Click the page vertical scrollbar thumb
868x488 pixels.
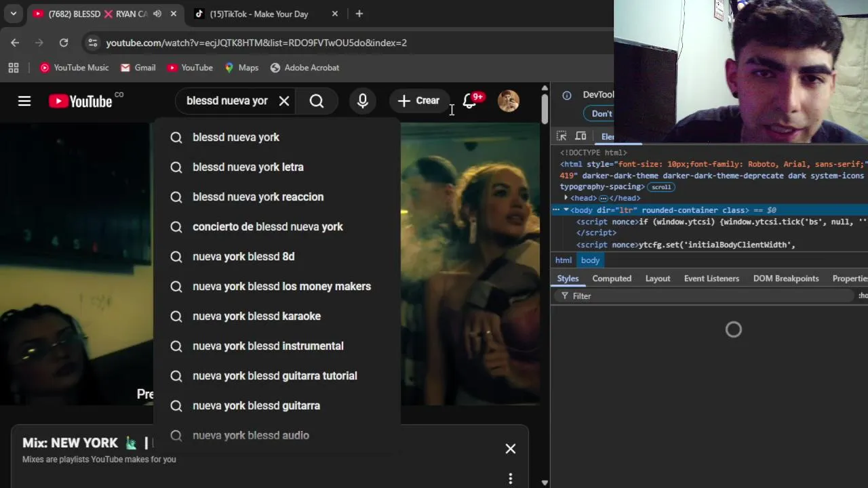[545, 108]
